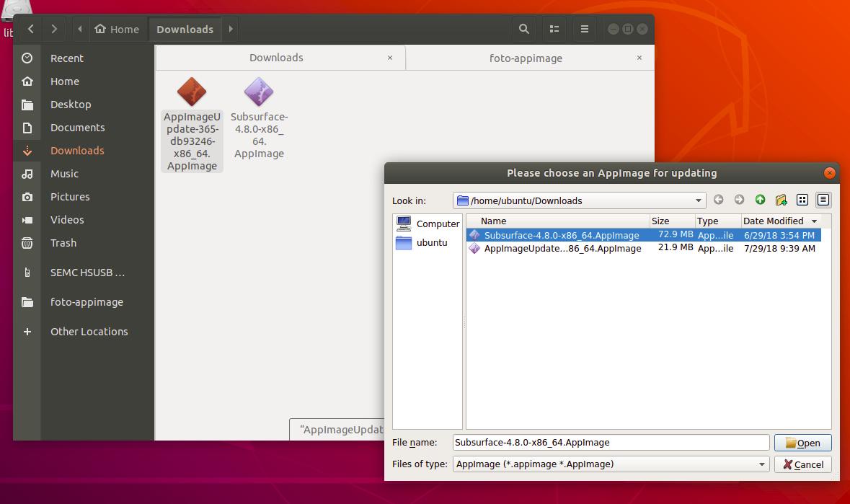The height and width of the screenshot is (504, 850).
Task: Go to parent directory in dialog
Action: [760, 200]
